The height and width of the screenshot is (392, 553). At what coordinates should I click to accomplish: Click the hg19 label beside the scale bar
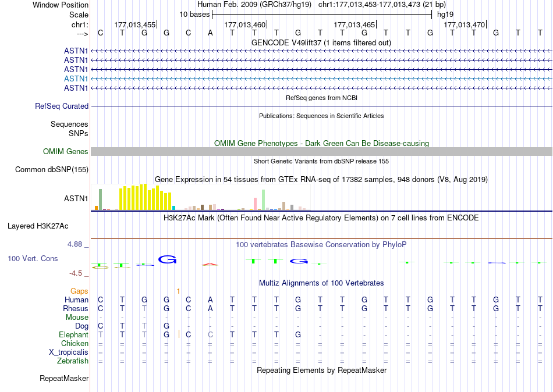[445, 15]
